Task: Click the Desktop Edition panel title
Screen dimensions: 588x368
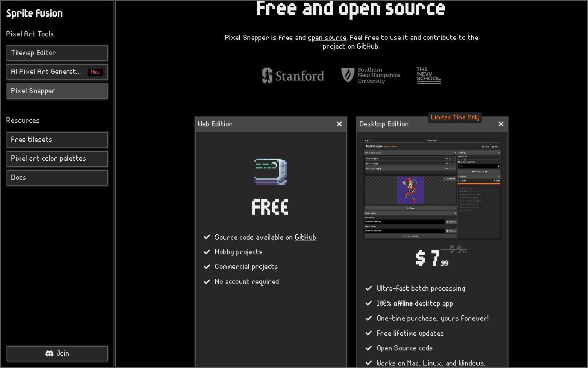Action: [384, 124]
